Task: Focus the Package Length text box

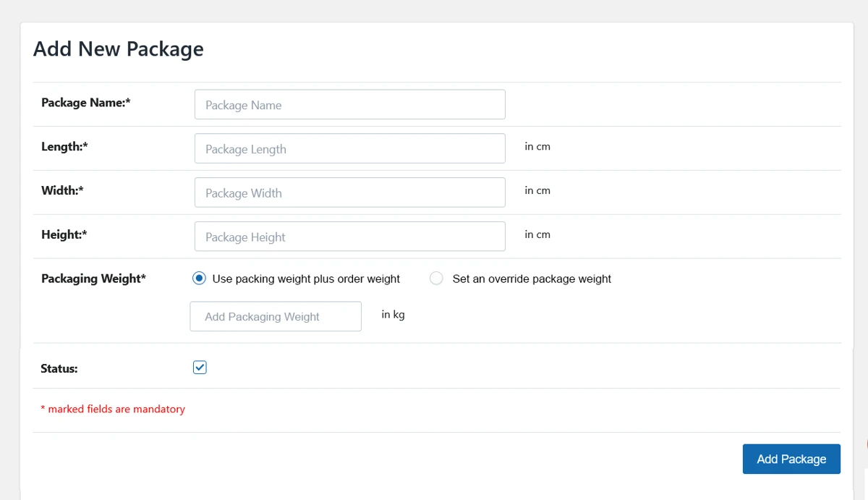Action: 349,149
